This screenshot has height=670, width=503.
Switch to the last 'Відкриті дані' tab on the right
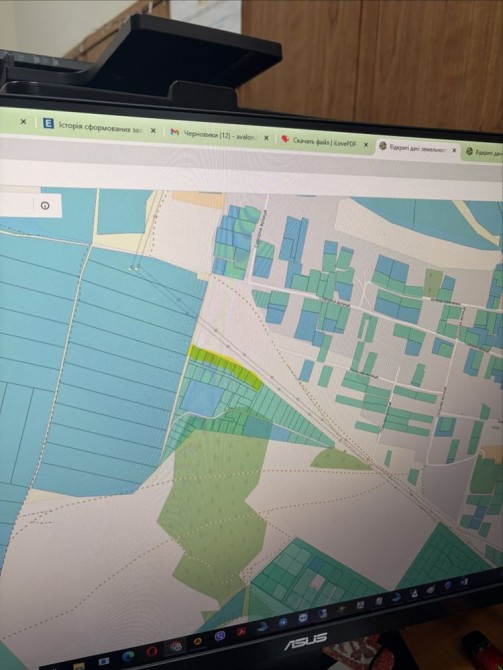coord(483,153)
